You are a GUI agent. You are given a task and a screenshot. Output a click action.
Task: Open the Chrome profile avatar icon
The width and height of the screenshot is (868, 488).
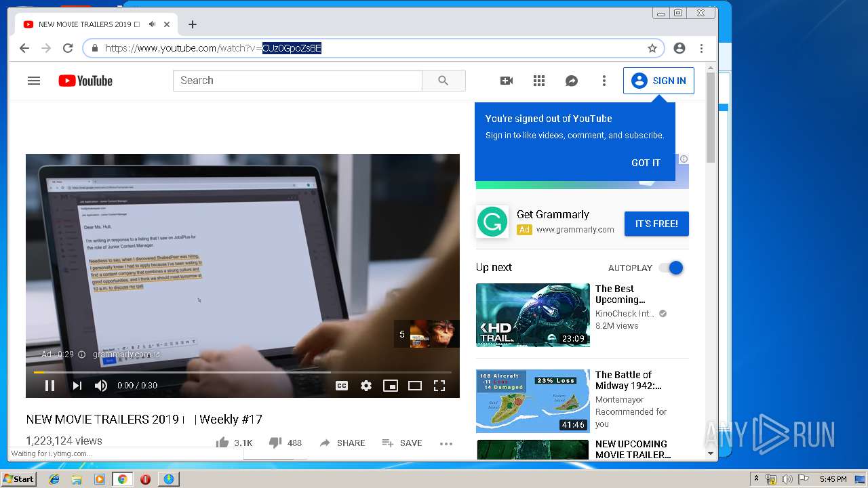679,48
